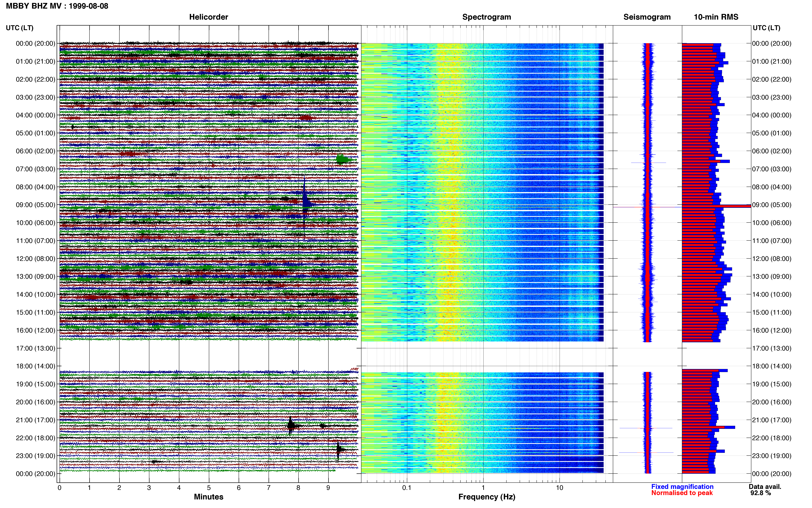Click helicorder time label '06:00 (02:00)'

36,151
